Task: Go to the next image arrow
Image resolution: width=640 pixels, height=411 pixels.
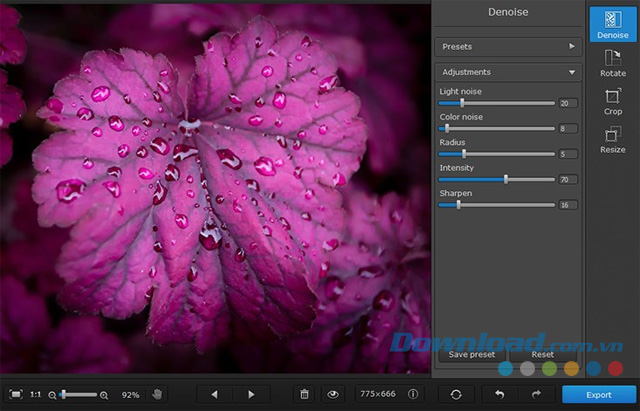Action: tap(251, 395)
